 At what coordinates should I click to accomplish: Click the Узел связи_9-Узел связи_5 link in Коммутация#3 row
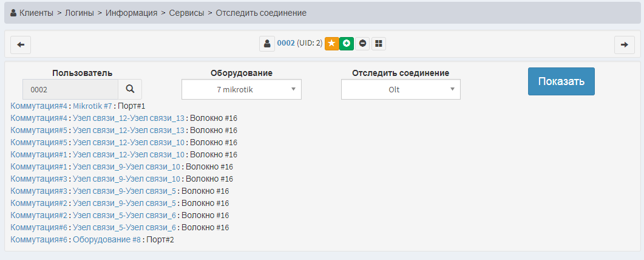[x=124, y=191]
